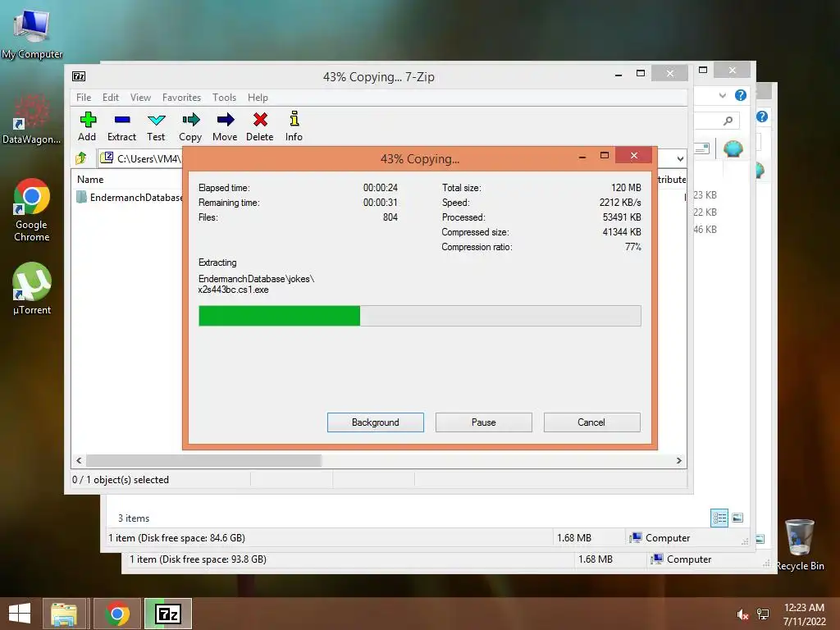Open the µTorrent desktop shortcut
This screenshot has height=630, width=840.
(x=32, y=288)
